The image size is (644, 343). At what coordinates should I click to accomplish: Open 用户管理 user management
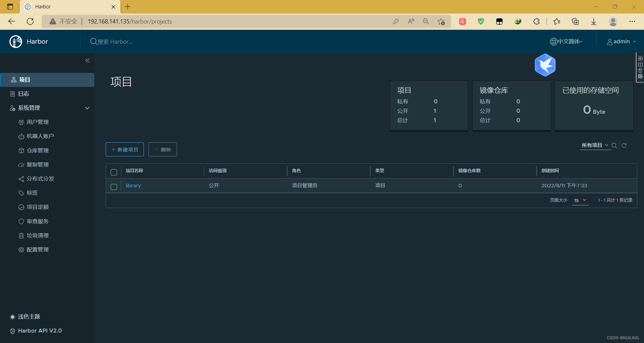(x=38, y=122)
